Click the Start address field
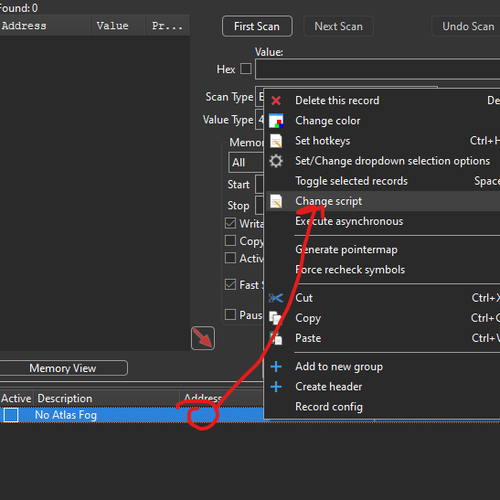The image size is (500, 500). pos(260,184)
